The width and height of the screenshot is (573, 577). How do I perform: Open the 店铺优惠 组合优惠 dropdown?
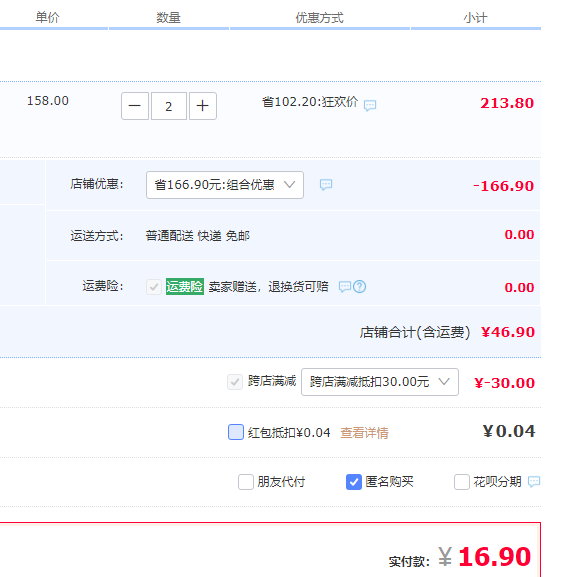225,185
